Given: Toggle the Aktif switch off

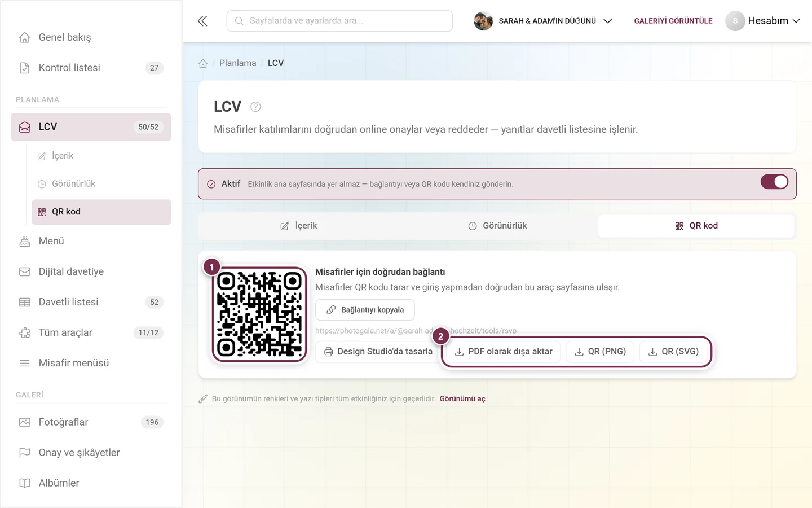Looking at the screenshot, I should click(774, 182).
